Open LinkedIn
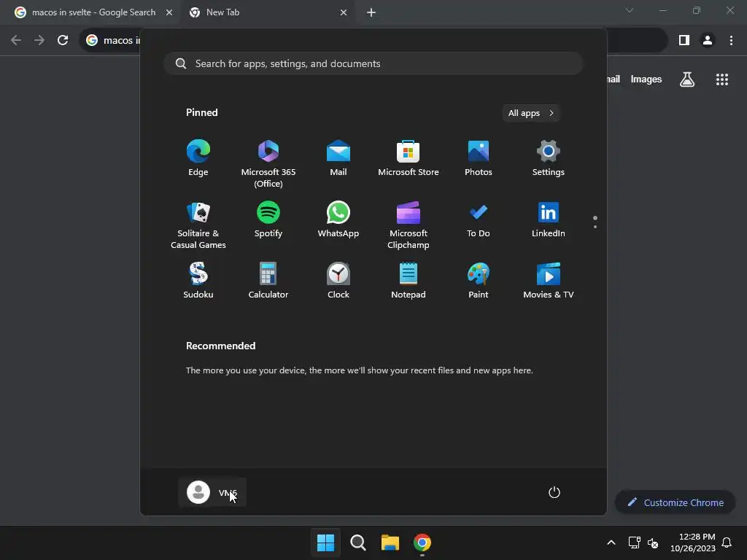The width and height of the screenshot is (747, 560). [x=549, y=219]
